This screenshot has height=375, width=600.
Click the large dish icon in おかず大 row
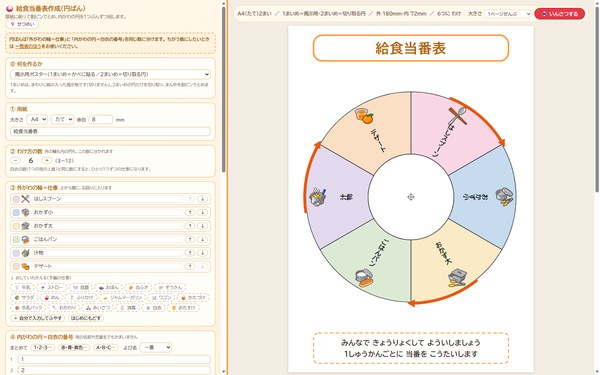tap(25, 226)
